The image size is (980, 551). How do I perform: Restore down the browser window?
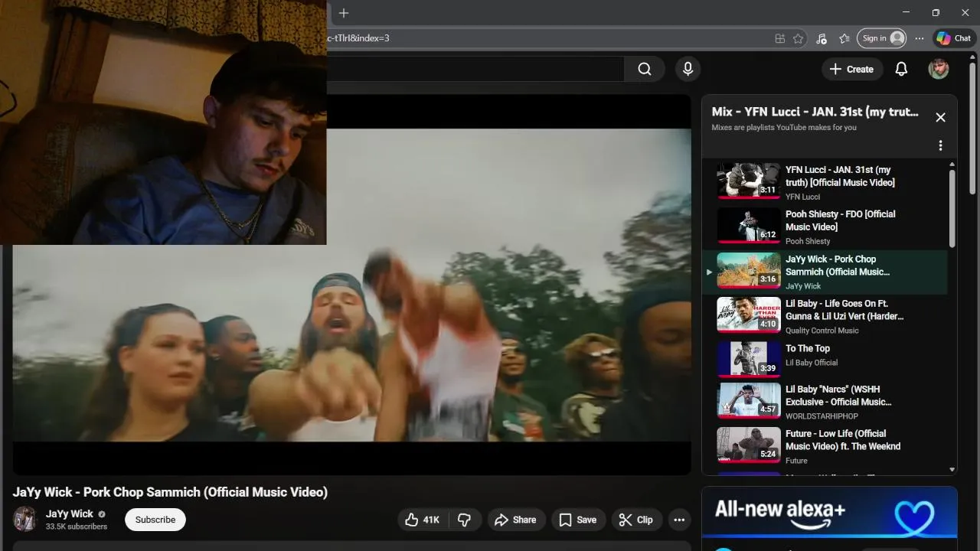click(936, 13)
